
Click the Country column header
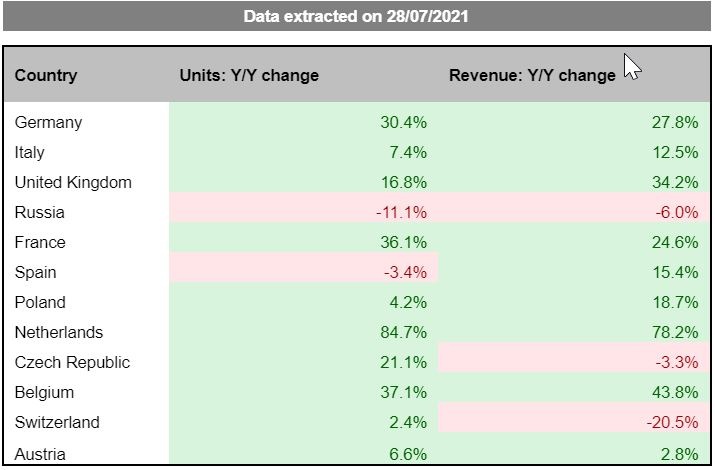pos(46,75)
